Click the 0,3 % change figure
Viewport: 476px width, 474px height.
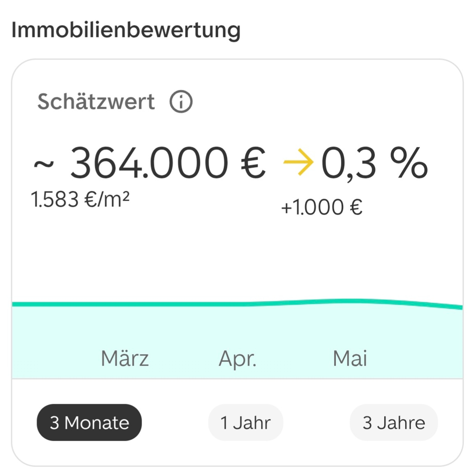coord(374,163)
